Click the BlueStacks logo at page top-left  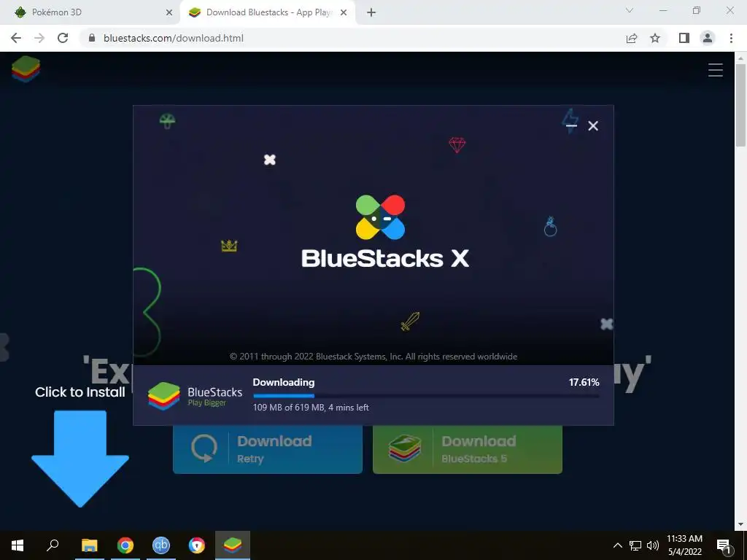tap(26, 69)
